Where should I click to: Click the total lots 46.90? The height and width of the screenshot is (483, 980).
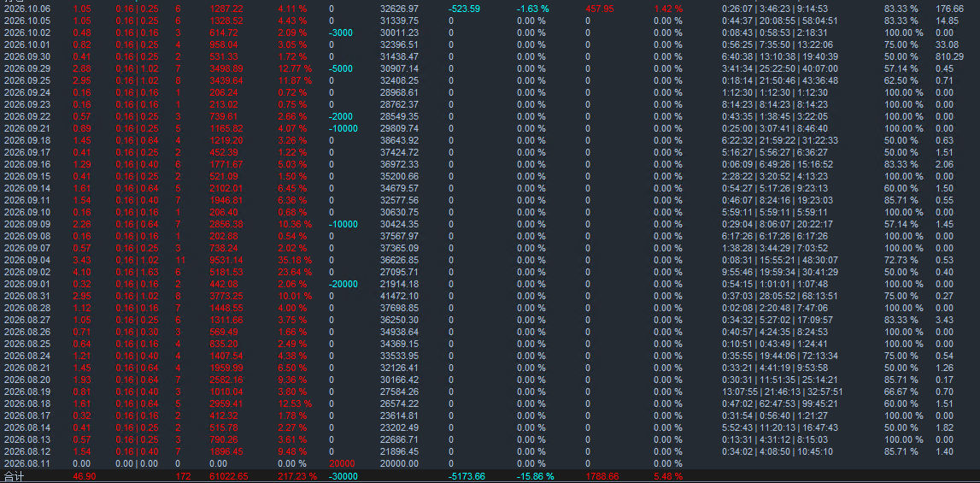click(85, 476)
